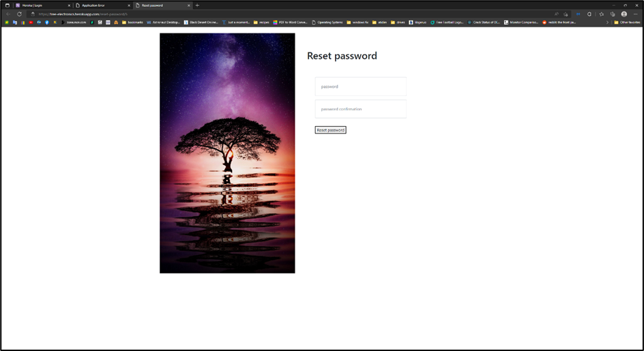This screenshot has width=644, height=351.
Task: Open the Free Football Logo bookmark
Action: coord(447,22)
